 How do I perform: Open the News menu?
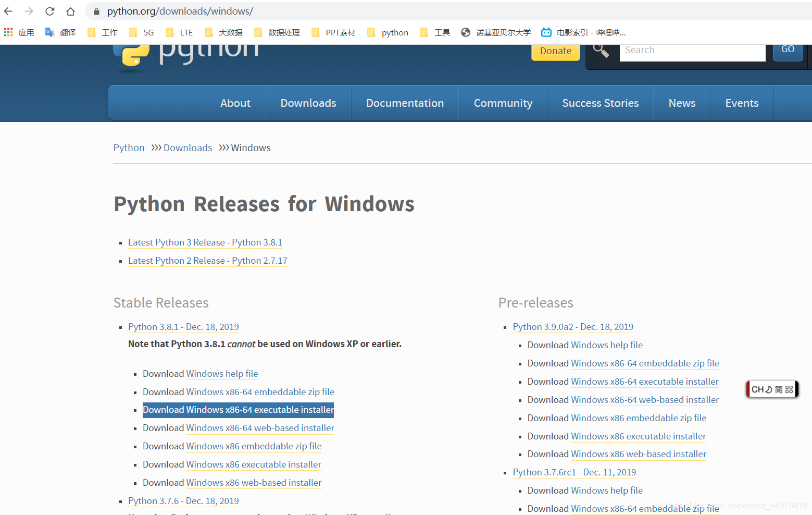(x=682, y=103)
